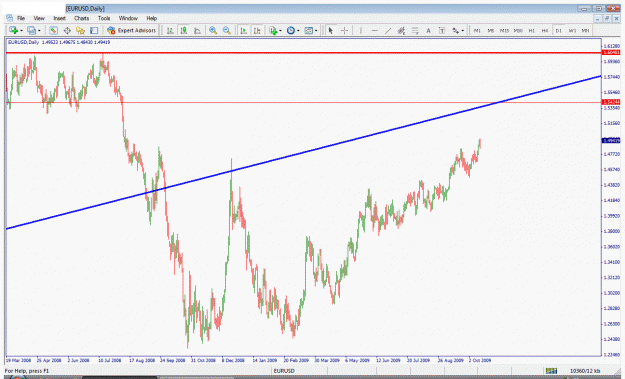The height and width of the screenshot is (379, 625).
Task: Switch to M1 timeframe
Action: 477,30
